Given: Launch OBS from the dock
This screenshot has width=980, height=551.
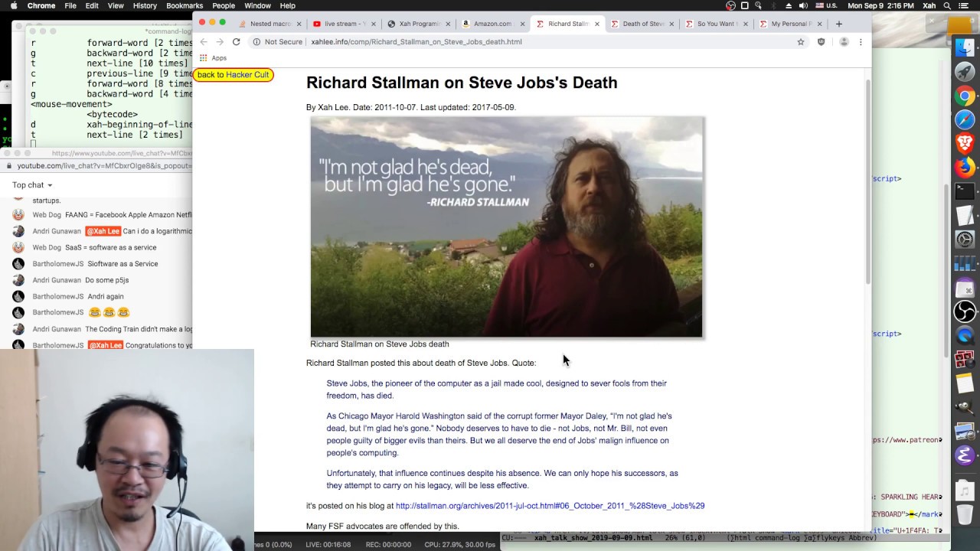Looking at the screenshot, I should pyautogui.click(x=964, y=311).
